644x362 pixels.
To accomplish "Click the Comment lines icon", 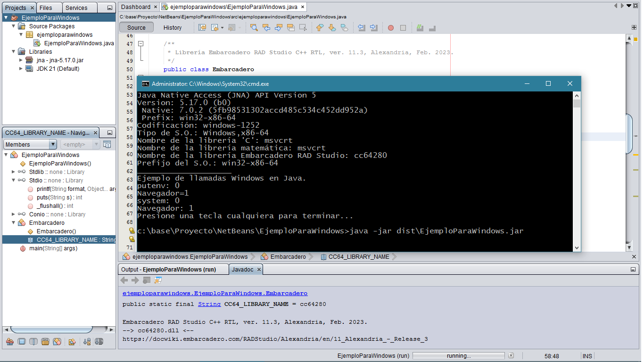I will [x=420, y=28].
